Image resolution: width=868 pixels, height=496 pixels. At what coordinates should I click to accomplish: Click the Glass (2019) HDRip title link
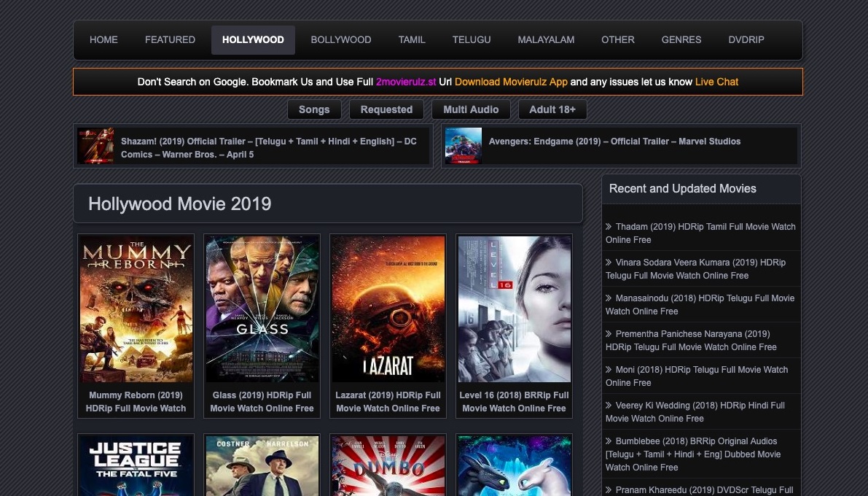click(262, 402)
